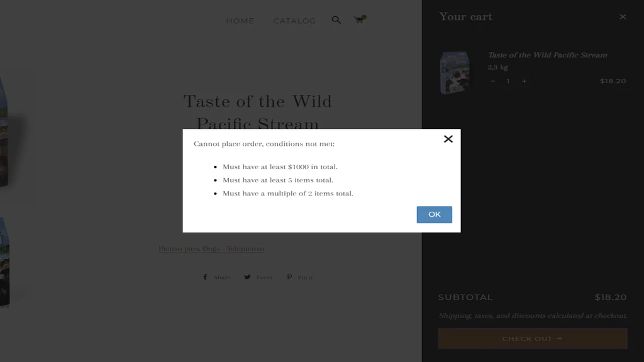The height and width of the screenshot is (362, 644).
Task: Dismiss the error dialog via its X icon
Action: [448, 139]
